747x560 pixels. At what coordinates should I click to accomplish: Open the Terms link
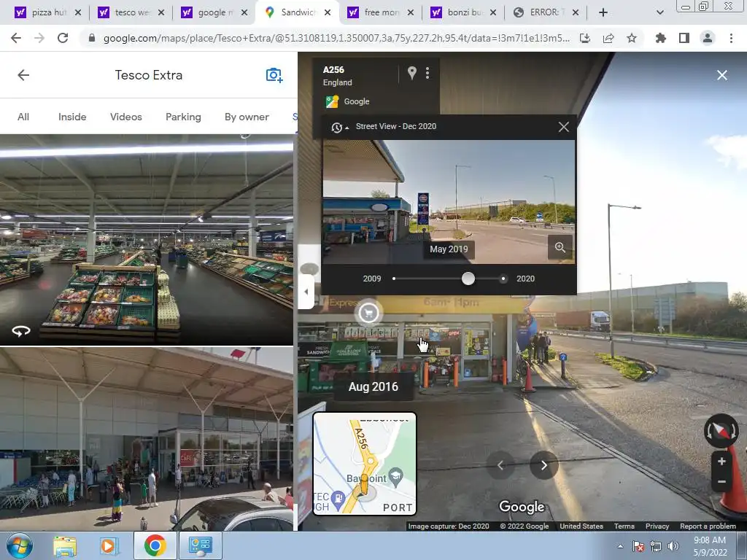[624, 526]
